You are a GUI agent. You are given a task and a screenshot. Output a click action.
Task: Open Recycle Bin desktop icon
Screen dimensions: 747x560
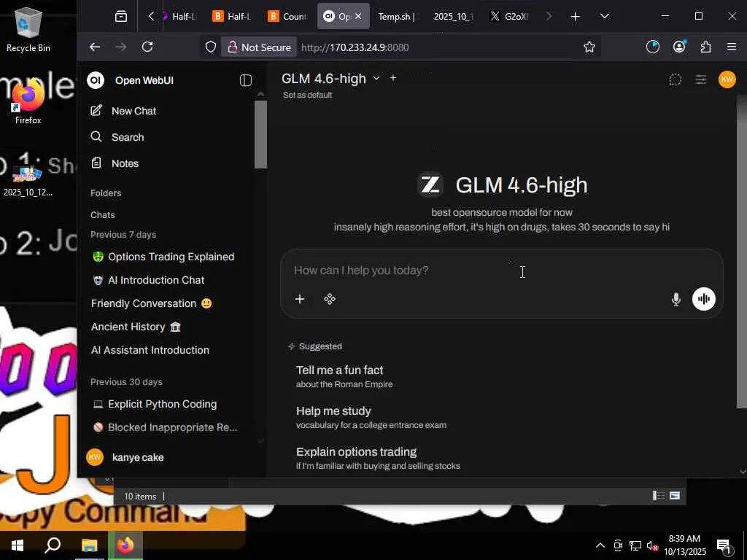coord(28,28)
